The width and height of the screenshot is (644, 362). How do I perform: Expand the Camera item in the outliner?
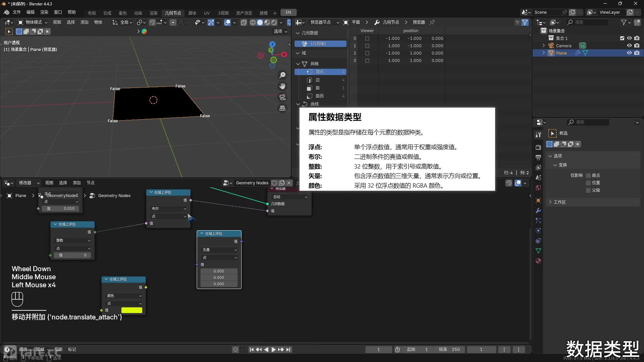(x=544, y=46)
